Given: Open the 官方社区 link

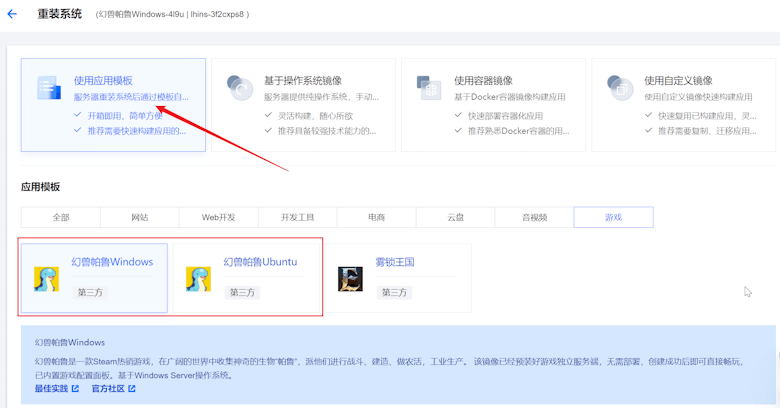Looking at the screenshot, I should coord(108,389).
